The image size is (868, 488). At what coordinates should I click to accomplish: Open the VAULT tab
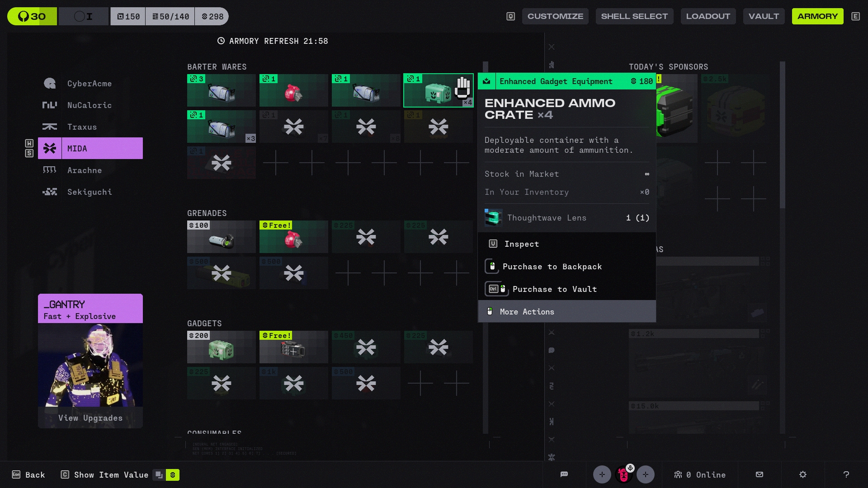pyautogui.click(x=764, y=16)
